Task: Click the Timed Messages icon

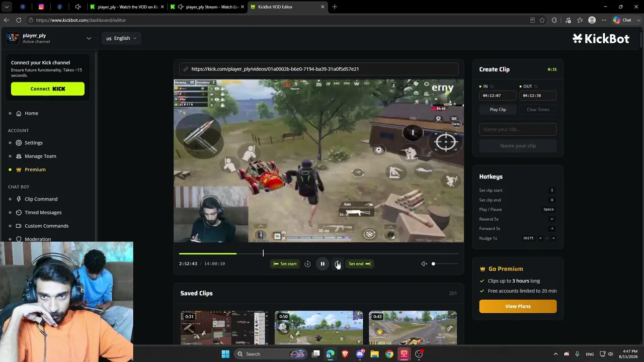Action: pyautogui.click(x=19, y=212)
